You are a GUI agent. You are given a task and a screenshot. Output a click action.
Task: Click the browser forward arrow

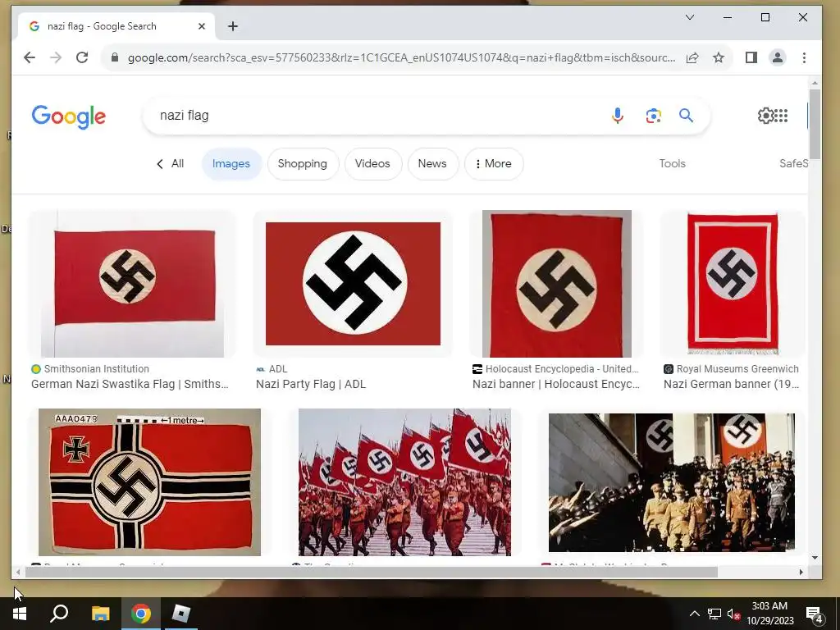coord(56,57)
